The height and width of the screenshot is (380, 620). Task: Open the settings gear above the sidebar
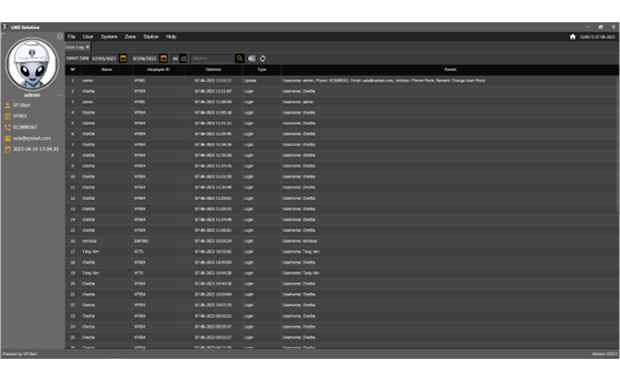click(60, 36)
